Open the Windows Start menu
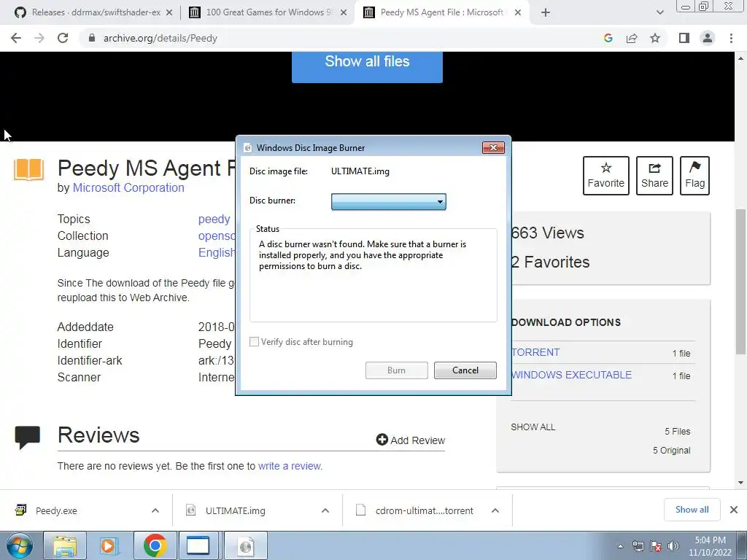Viewport: 747px width, 560px height. [x=19, y=545]
